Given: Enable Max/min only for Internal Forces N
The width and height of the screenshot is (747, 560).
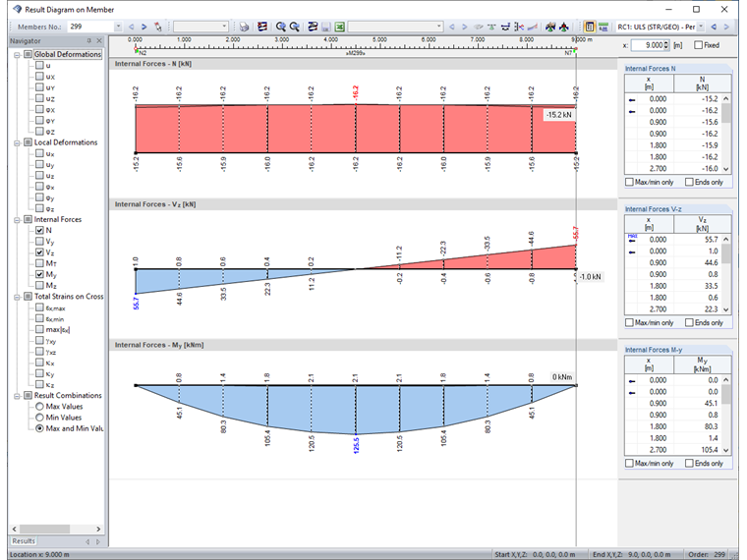Looking at the screenshot, I should (x=629, y=182).
